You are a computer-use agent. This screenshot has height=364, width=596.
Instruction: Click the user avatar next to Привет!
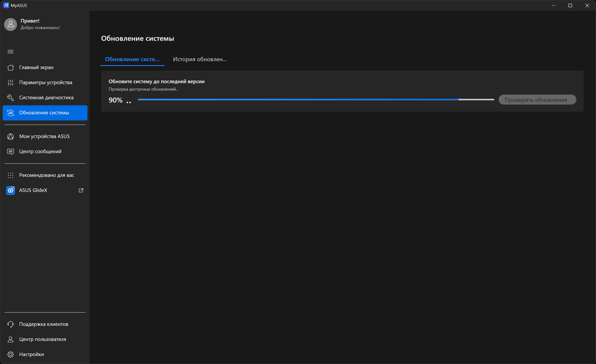(11, 24)
